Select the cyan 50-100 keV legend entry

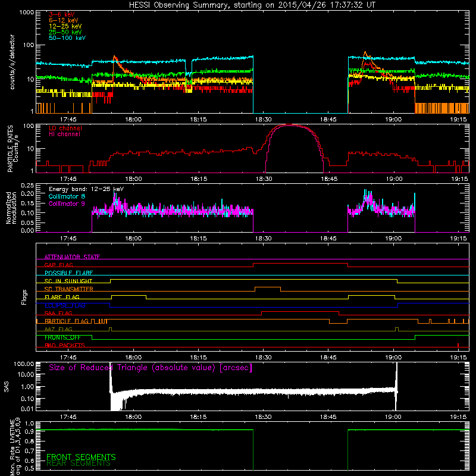tap(67, 38)
